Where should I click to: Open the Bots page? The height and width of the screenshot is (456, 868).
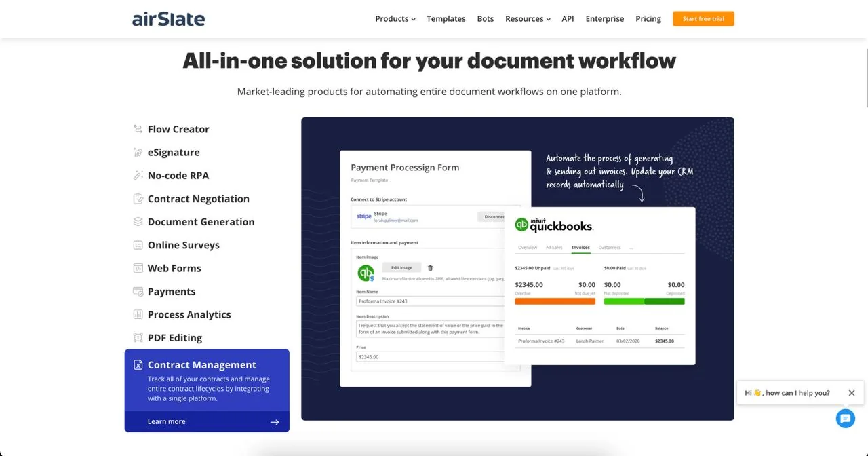pos(486,19)
